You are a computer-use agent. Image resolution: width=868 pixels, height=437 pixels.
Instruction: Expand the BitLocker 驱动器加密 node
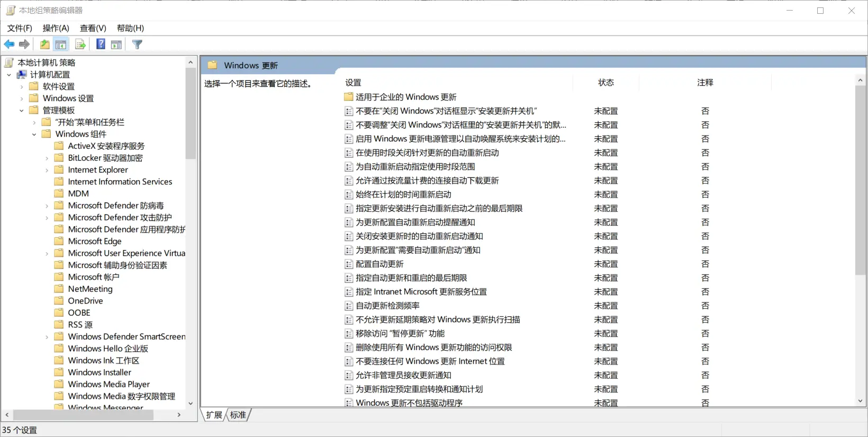[47, 158]
